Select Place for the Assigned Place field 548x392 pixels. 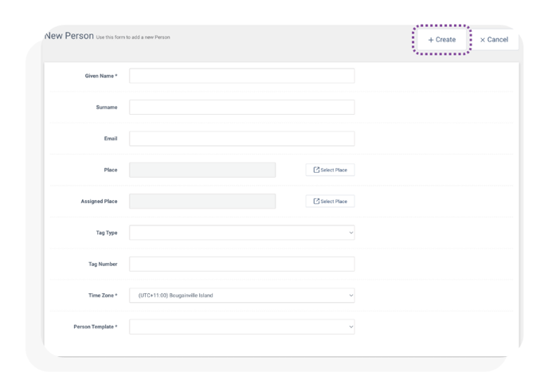(x=331, y=201)
